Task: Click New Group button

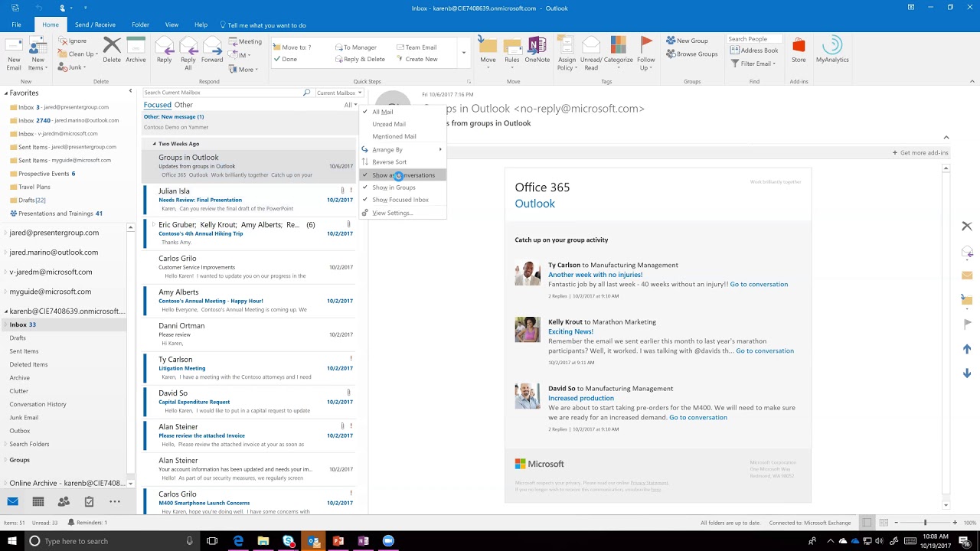Action: [687, 41]
